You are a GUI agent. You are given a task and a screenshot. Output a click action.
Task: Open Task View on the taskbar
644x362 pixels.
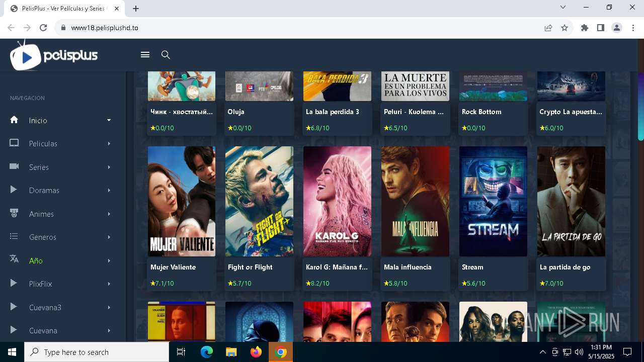[181, 352]
